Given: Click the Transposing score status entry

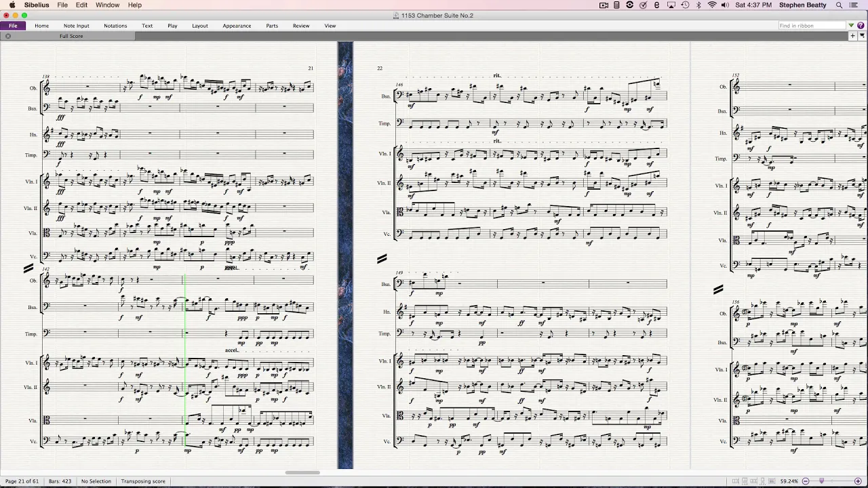Looking at the screenshot, I should [143, 481].
